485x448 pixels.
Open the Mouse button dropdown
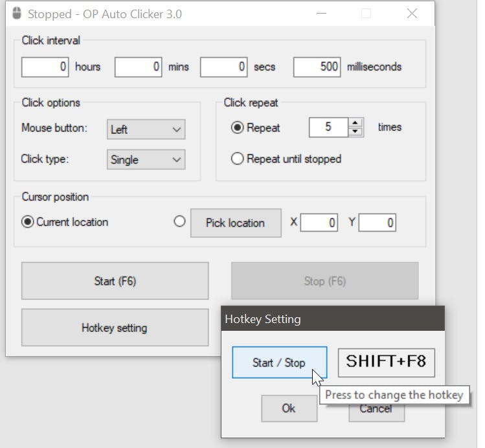[x=146, y=129]
